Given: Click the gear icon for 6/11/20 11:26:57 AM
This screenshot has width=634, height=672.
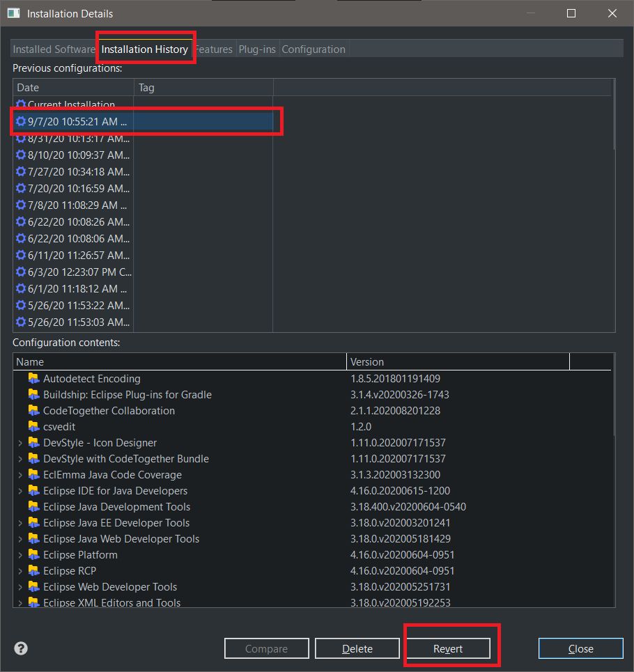Looking at the screenshot, I should (21, 255).
